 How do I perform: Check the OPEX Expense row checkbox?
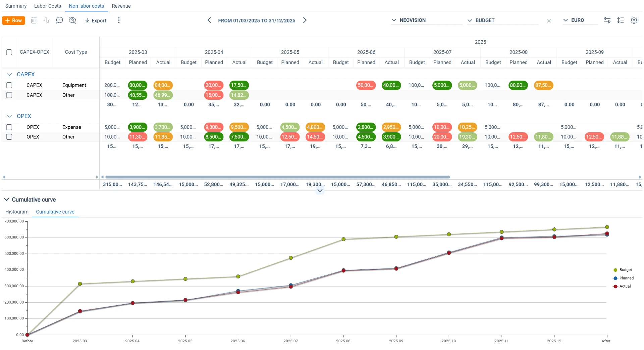(9, 127)
